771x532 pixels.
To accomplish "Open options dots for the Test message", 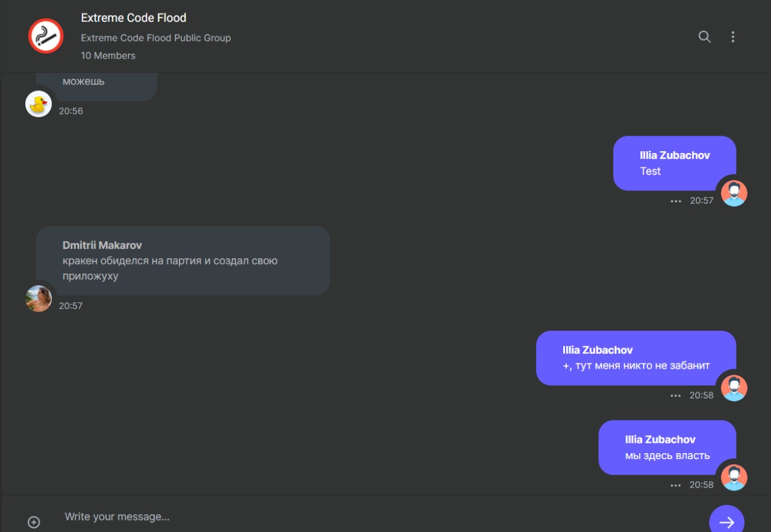I will (x=676, y=201).
